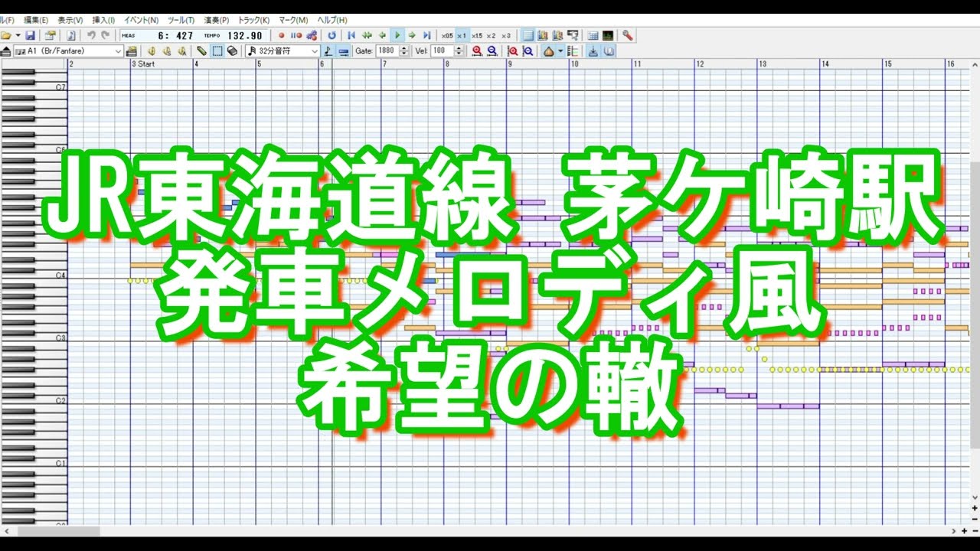980x551 pixels.
Task: Click the redo arrow icon
Action: pyautogui.click(x=105, y=35)
